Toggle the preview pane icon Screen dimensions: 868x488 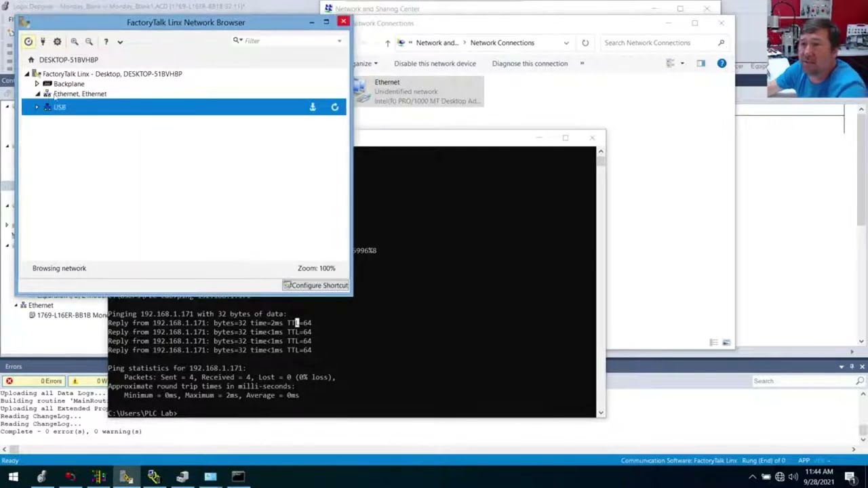tap(701, 64)
